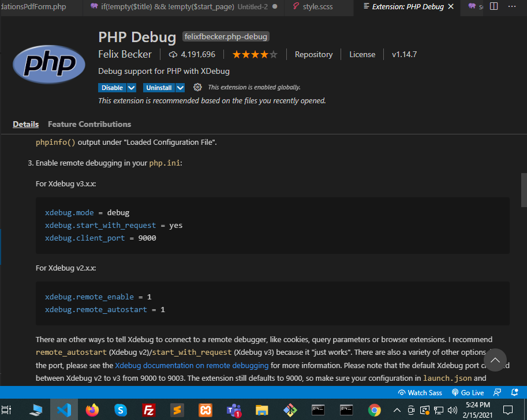Open XAMPP from the taskbar
The height and width of the screenshot is (420, 527).
pyautogui.click(x=205, y=410)
